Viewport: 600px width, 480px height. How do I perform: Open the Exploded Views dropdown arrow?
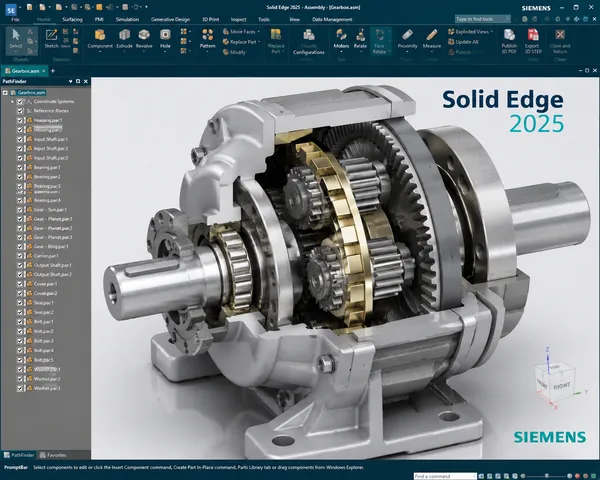[492, 32]
